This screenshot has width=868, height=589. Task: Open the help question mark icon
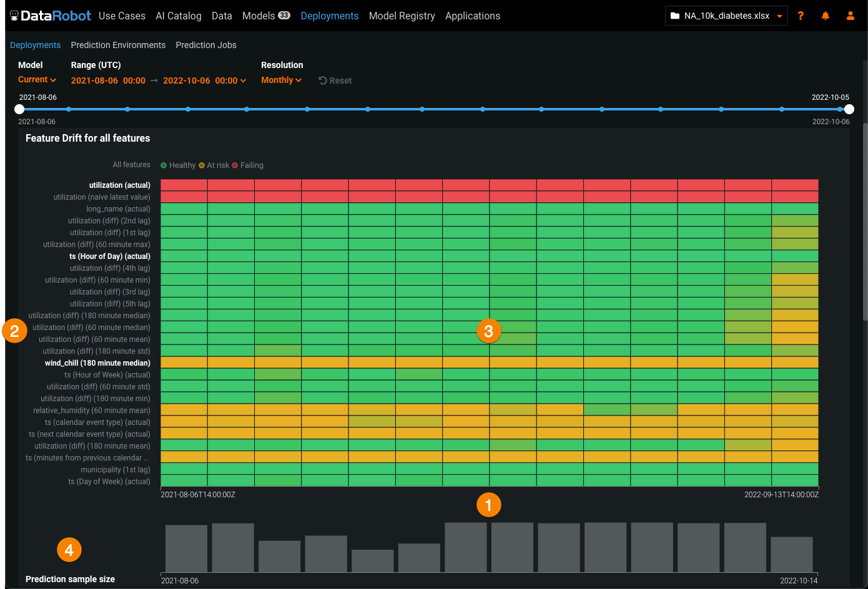tap(801, 16)
